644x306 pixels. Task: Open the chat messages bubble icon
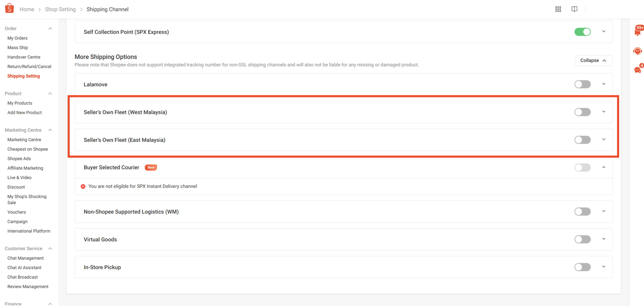pyautogui.click(x=637, y=70)
